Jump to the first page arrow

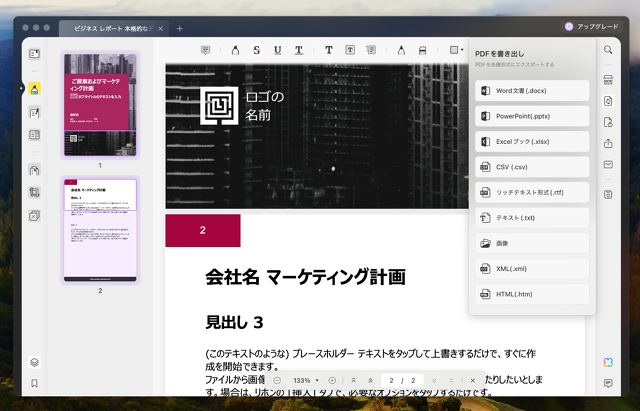[x=353, y=380]
